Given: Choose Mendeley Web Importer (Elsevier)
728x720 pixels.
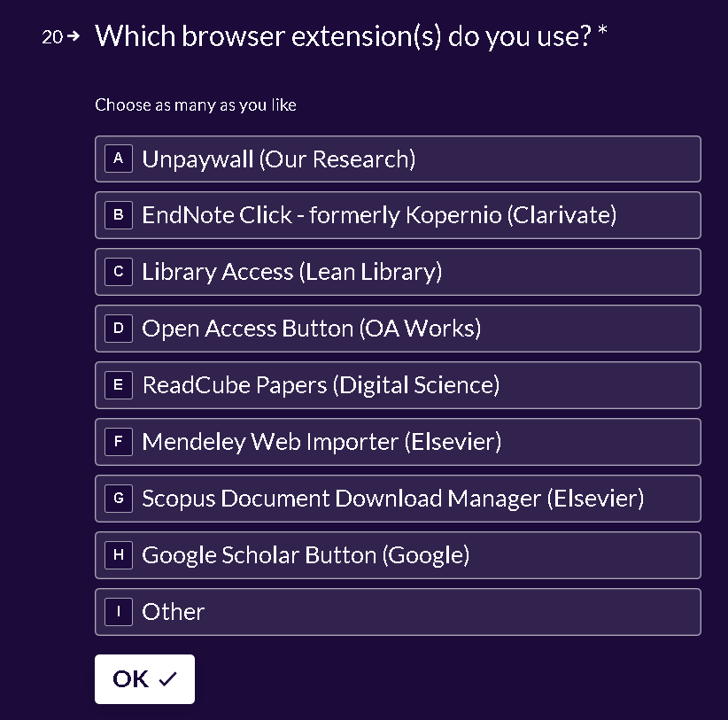Looking at the screenshot, I should pyautogui.click(x=398, y=442).
